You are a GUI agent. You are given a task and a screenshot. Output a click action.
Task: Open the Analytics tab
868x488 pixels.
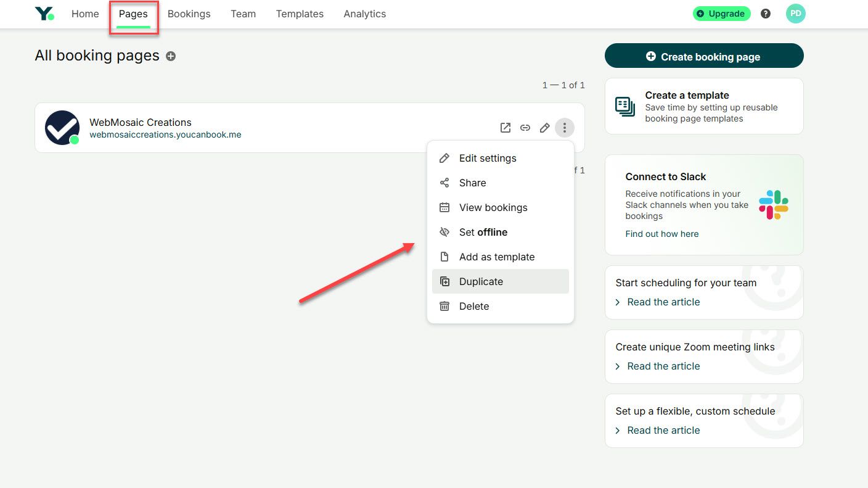click(364, 14)
